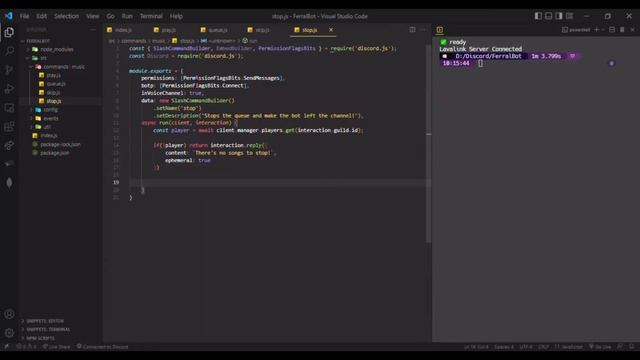The width and height of the screenshot is (640, 360).
Task: Open the Source Control view
Action: point(9,70)
